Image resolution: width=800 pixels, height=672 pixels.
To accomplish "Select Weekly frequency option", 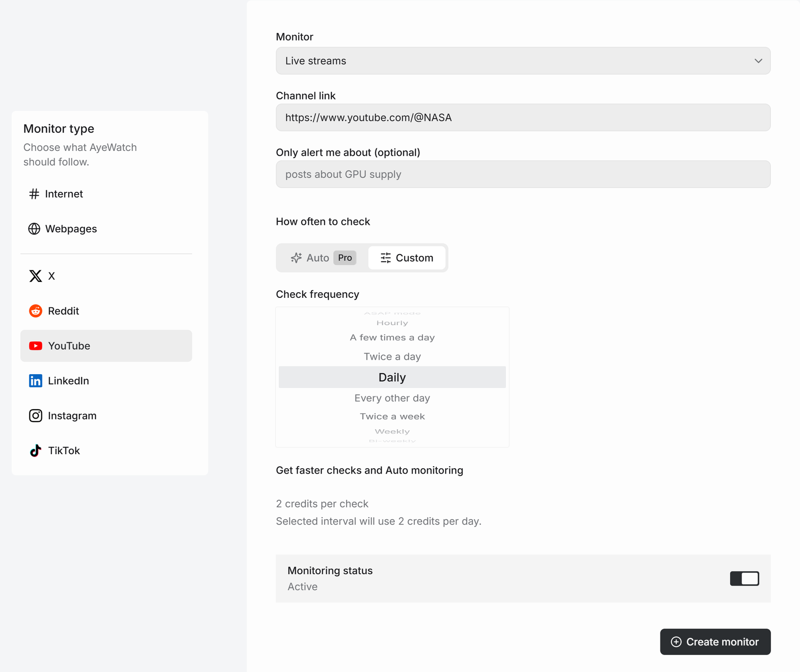I will coord(392,432).
